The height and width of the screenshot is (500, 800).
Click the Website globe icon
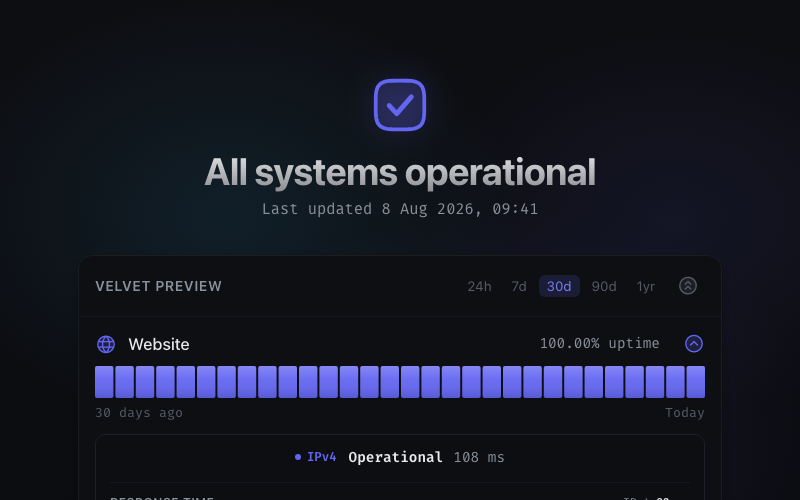click(106, 344)
